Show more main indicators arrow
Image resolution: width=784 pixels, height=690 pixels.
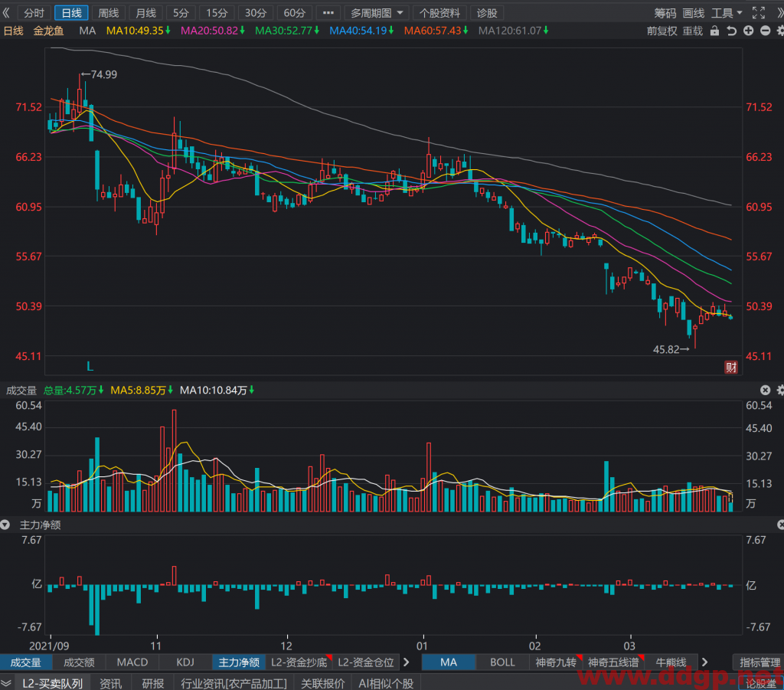(704, 662)
